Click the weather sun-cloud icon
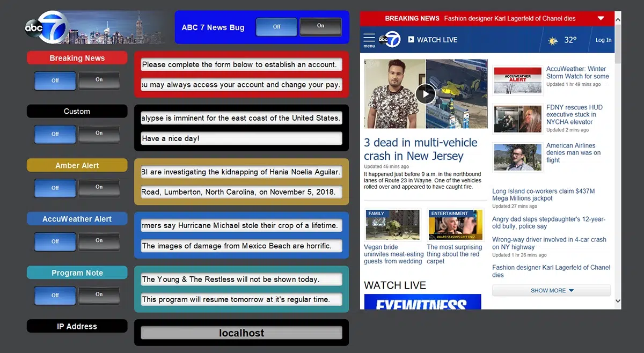 (553, 41)
